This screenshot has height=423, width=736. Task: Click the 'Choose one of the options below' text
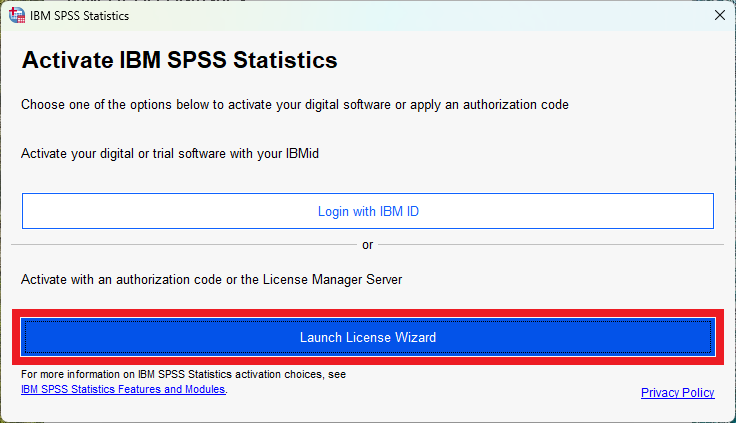click(295, 104)
